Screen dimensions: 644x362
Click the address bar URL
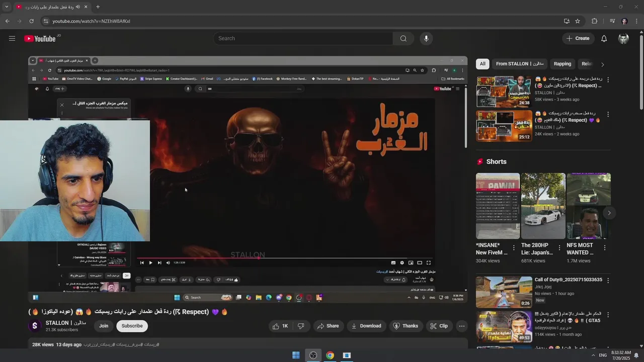(x=91, y=21)
